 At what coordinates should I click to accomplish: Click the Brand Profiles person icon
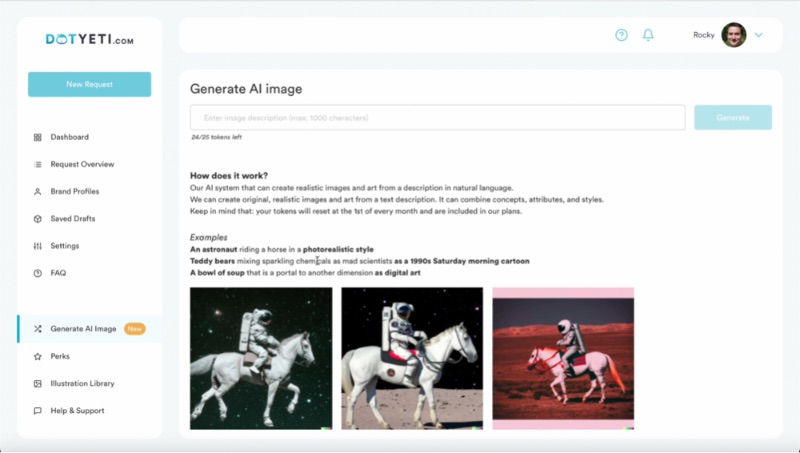click(38, 192)
